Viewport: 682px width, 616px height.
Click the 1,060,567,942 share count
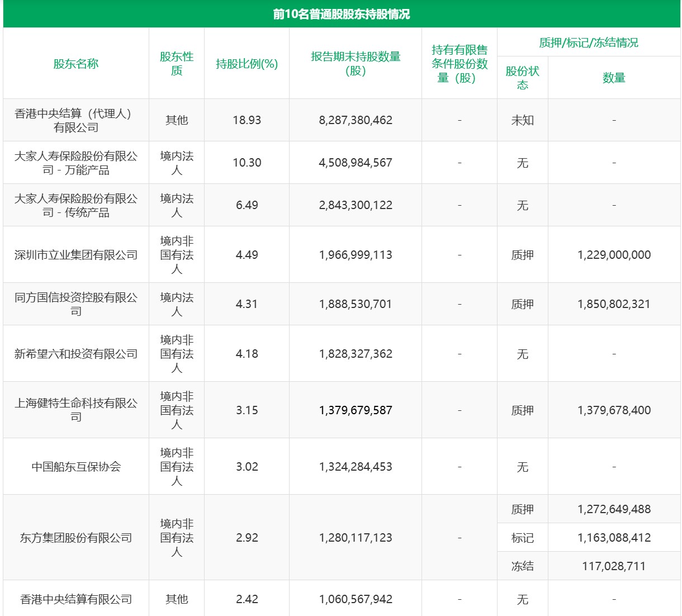(356, 599)
